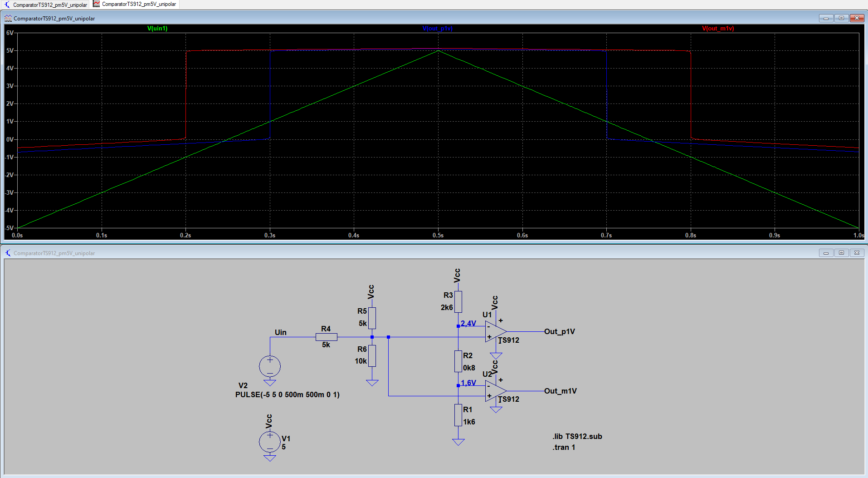Select the U1 TS912 op-amp symbol
This screenshot has width=868, height=478.
496,332
